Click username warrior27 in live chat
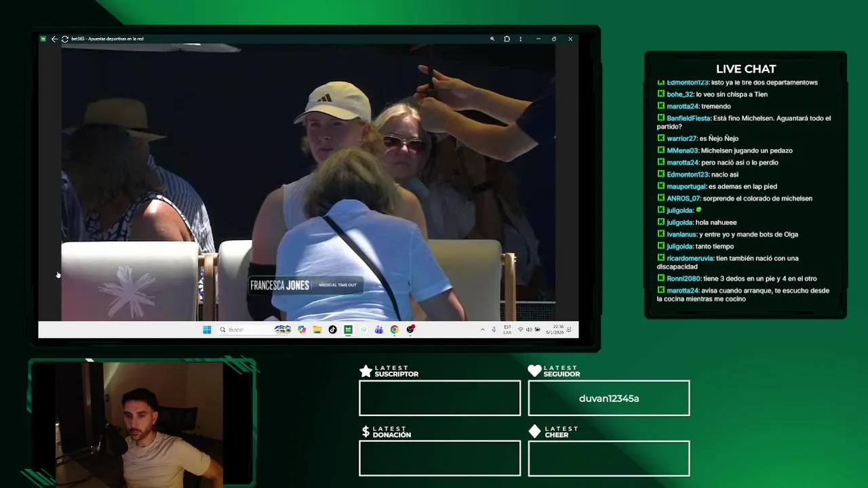868x488 pixels. point(683,139)
